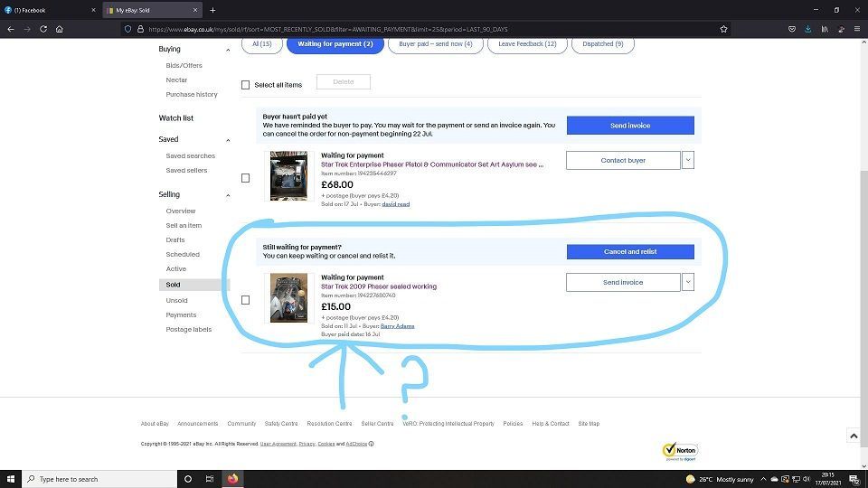
Task: Collapse the Buying section chevron
Action: (x=228, y=50)
